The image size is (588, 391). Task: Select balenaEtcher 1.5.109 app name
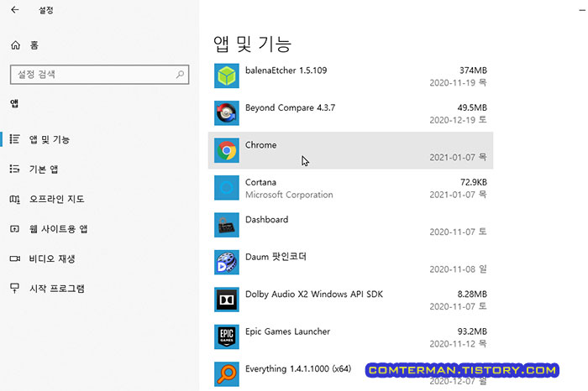pos(286,70)
